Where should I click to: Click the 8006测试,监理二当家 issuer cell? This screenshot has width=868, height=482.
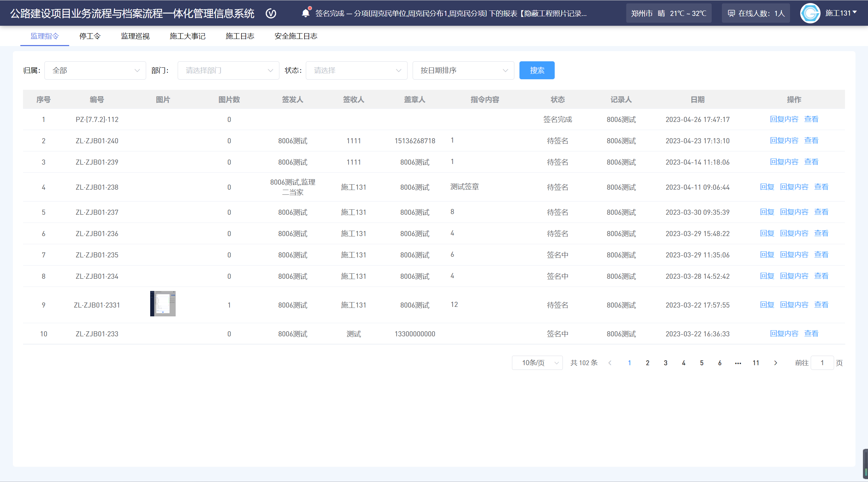[x=293, y=187]
